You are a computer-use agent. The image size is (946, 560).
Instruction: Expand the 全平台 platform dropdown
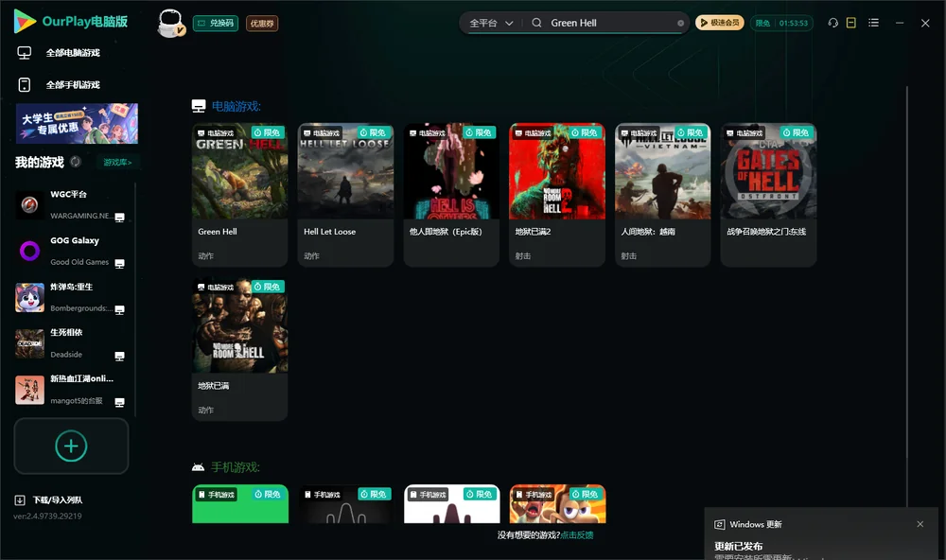point(491,23)
